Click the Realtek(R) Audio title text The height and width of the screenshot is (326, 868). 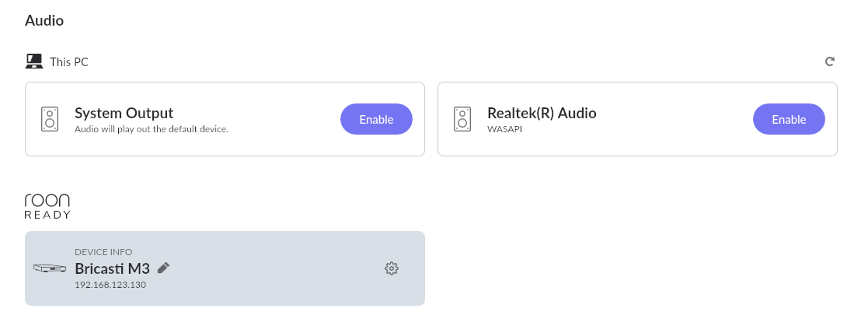pyautogui.click(x=542, y=113)
